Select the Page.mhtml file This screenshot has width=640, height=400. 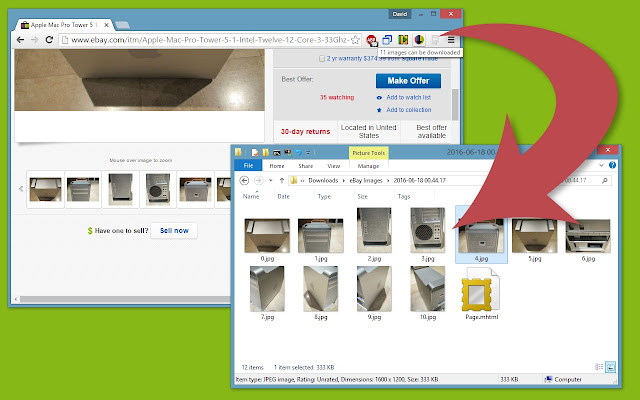[x=481, y=294]
